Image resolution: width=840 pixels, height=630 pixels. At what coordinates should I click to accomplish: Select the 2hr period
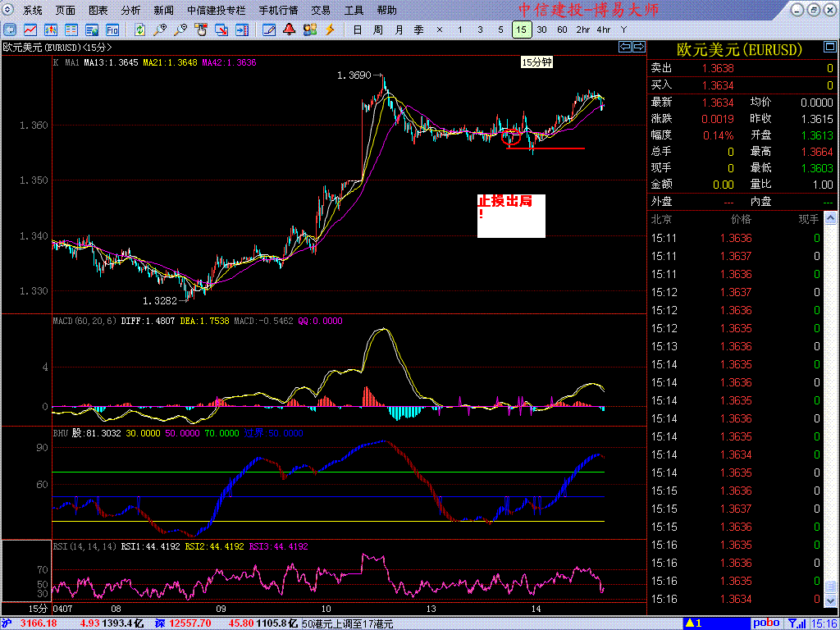point(583,30)
